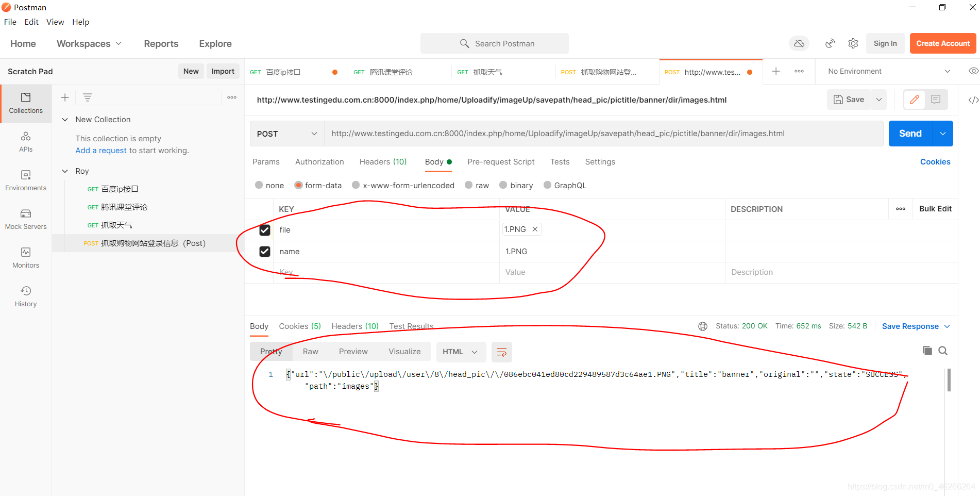980x496 pixels.
Task: Search the response with the magnifier icon
Action: click(943, 351)
